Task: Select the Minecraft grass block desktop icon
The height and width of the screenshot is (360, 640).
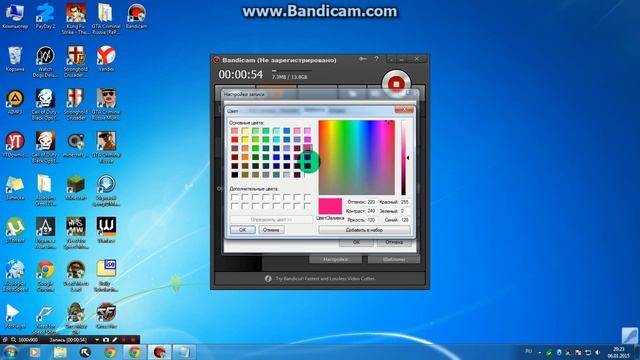Action: tap(76, 188)
